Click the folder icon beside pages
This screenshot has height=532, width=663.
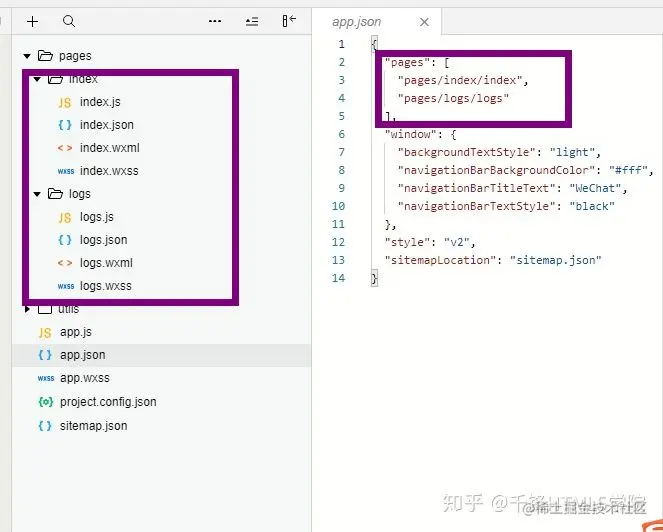point(45,55)
